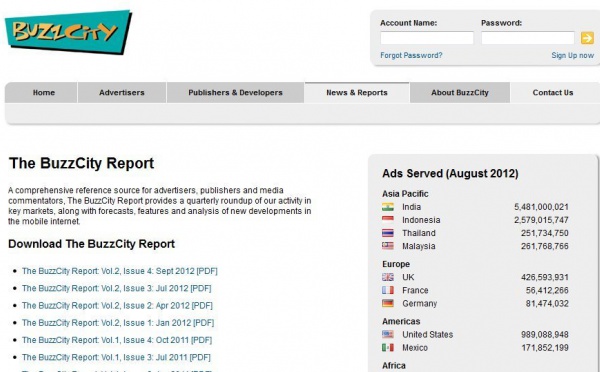Click the France flag icon
Viewport: 600px width, 372px height.
point(388,290)
